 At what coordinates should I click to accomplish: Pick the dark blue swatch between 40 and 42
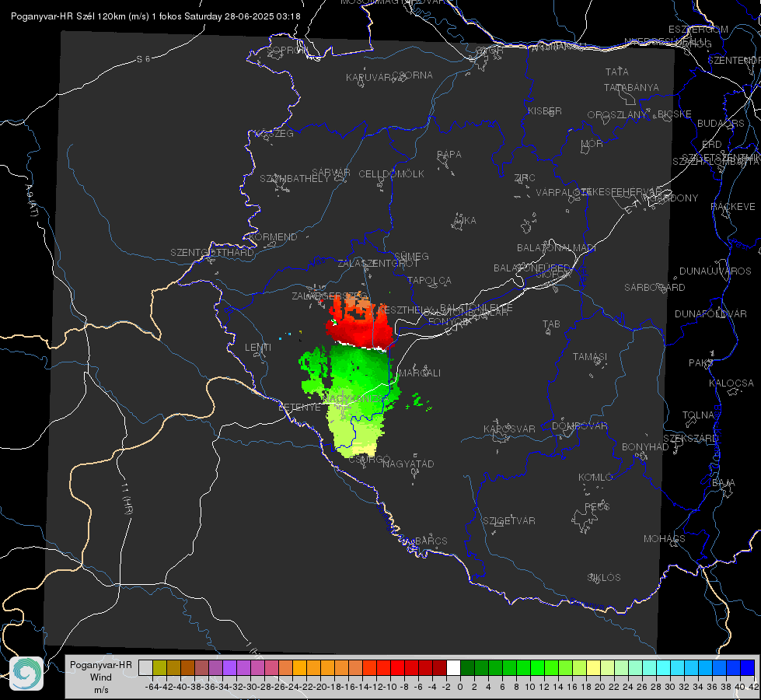[748, 667]
